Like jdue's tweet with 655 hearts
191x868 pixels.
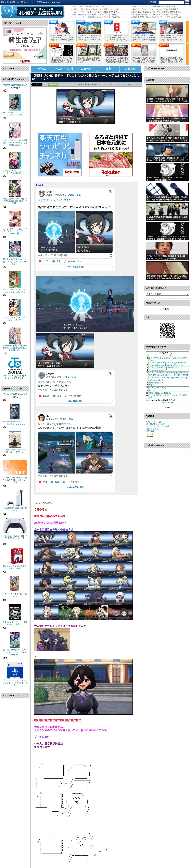click(x=40, y=482)
